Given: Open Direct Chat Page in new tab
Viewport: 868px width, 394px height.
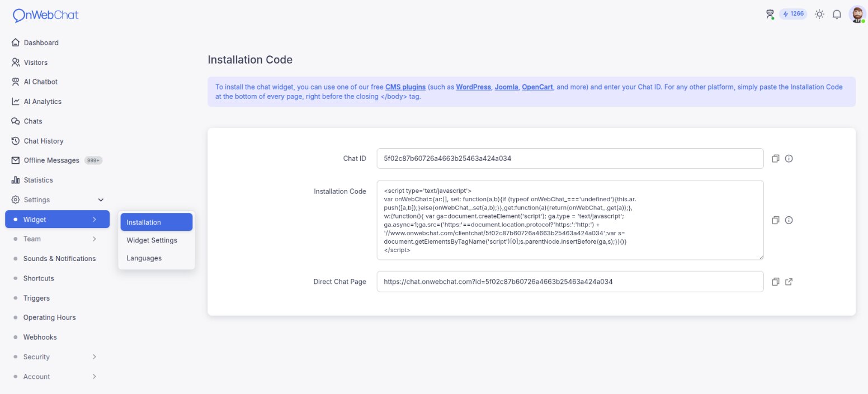Looking at the screenshot, I should coord(789,282).
